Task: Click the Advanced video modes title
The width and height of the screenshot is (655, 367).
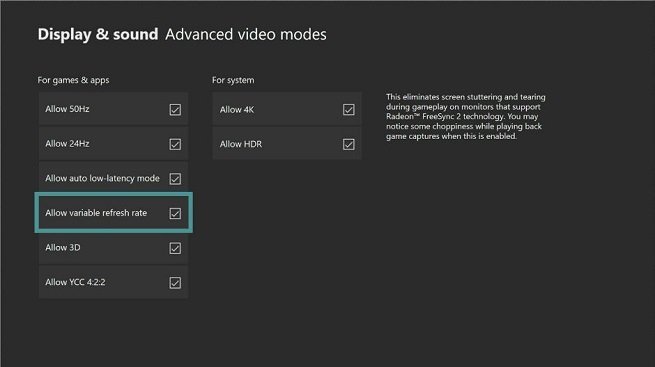Action: pyautogui.click(x=246, y=34)
